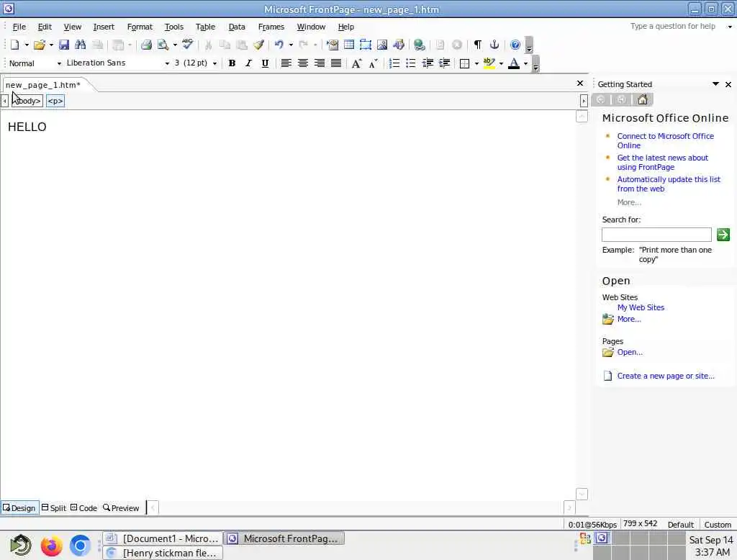
Task: Click the Insert Table icon
Action: (x=349, y=45)
